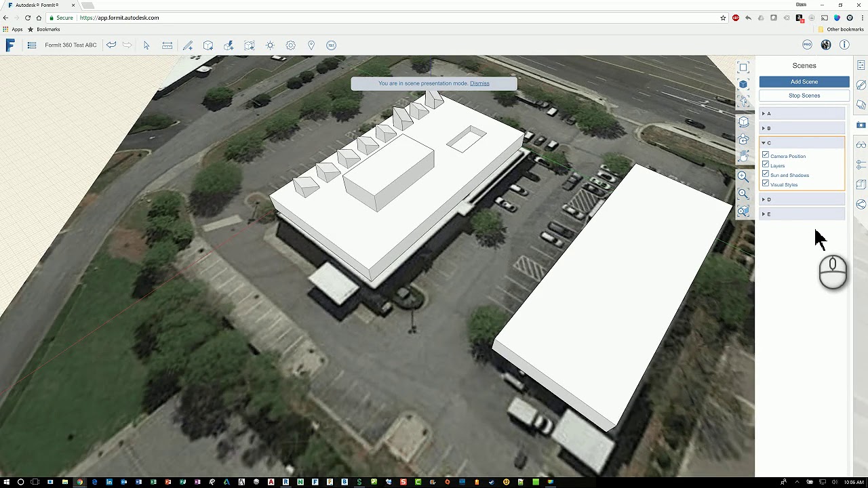The height and width of the screenshot is (488, 868).
Task: Bookmark this page with star icon
Action: coord(723,18)
